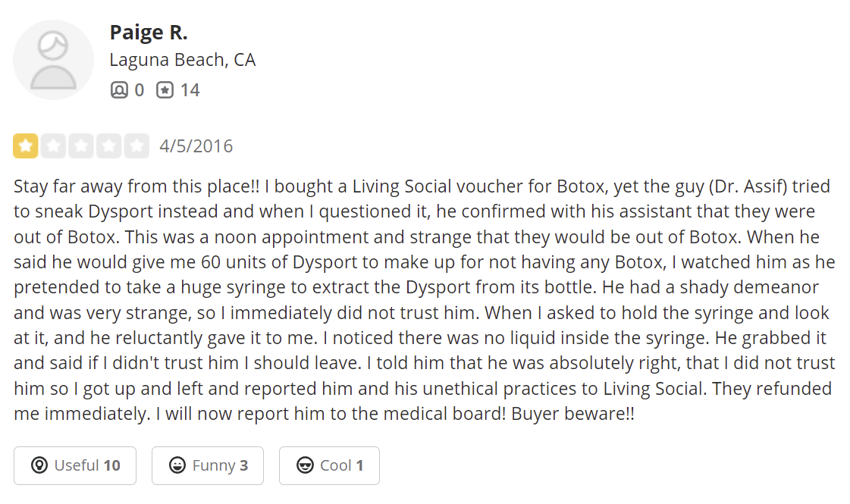Image resolution: width=850 pixels, height=504 pixels.
Task: Click the default profile avatar image
Action: click(x=53, y=60)
